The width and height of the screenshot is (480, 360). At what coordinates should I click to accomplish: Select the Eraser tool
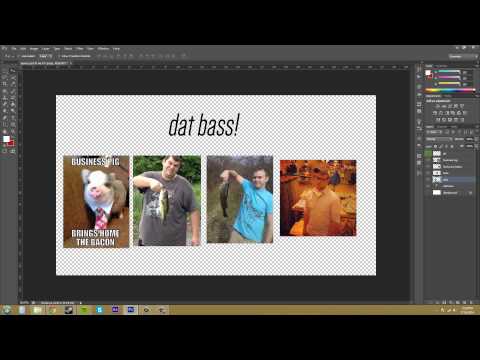tap(4, 104)
